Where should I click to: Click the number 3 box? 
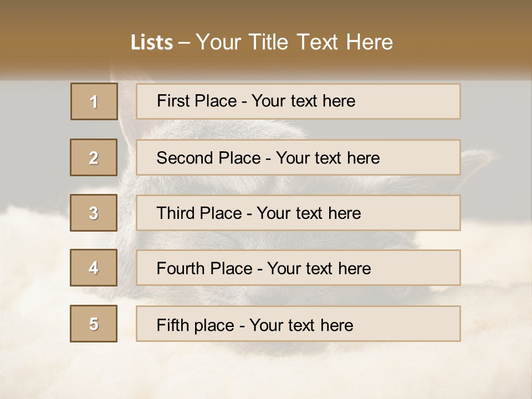(x=94, y=213)
